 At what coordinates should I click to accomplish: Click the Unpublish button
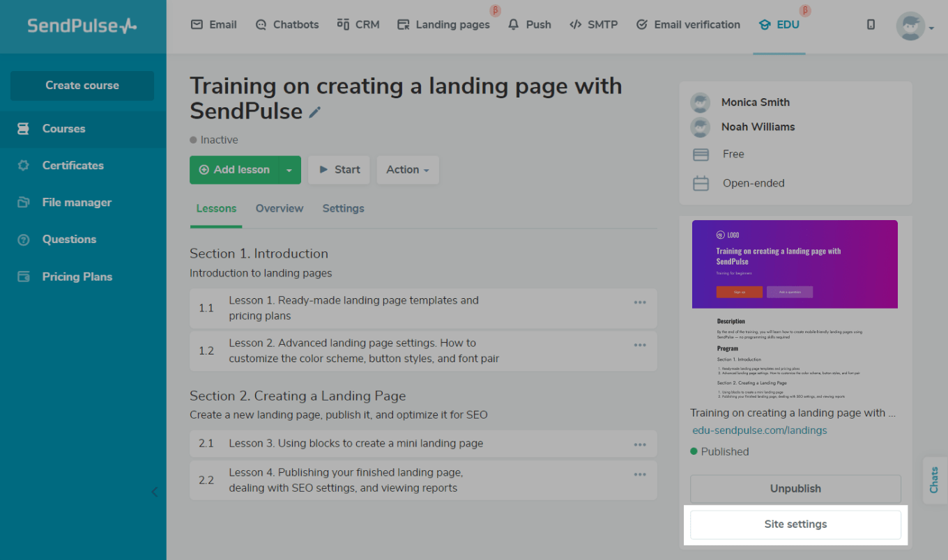(x=795, y=489)
